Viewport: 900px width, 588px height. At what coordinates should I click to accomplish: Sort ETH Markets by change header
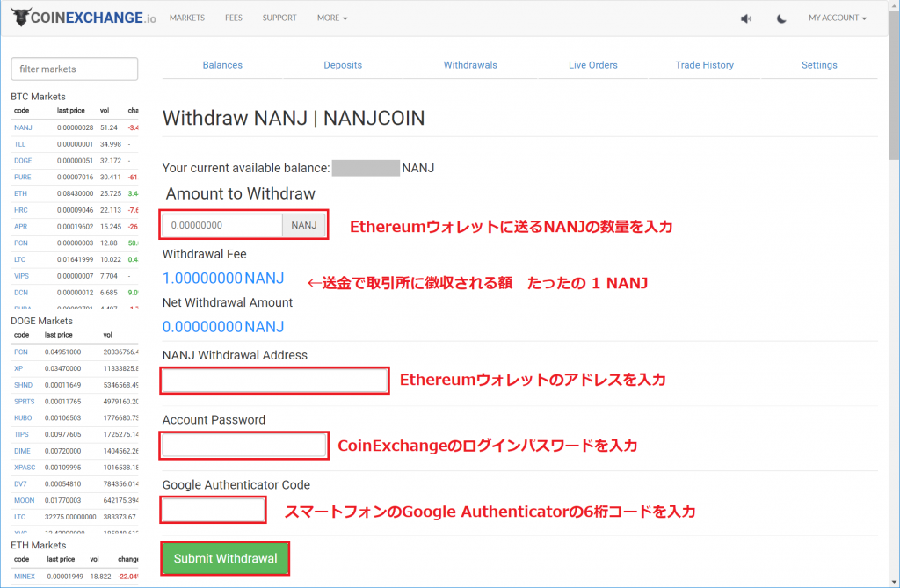[x=127, y=559]
